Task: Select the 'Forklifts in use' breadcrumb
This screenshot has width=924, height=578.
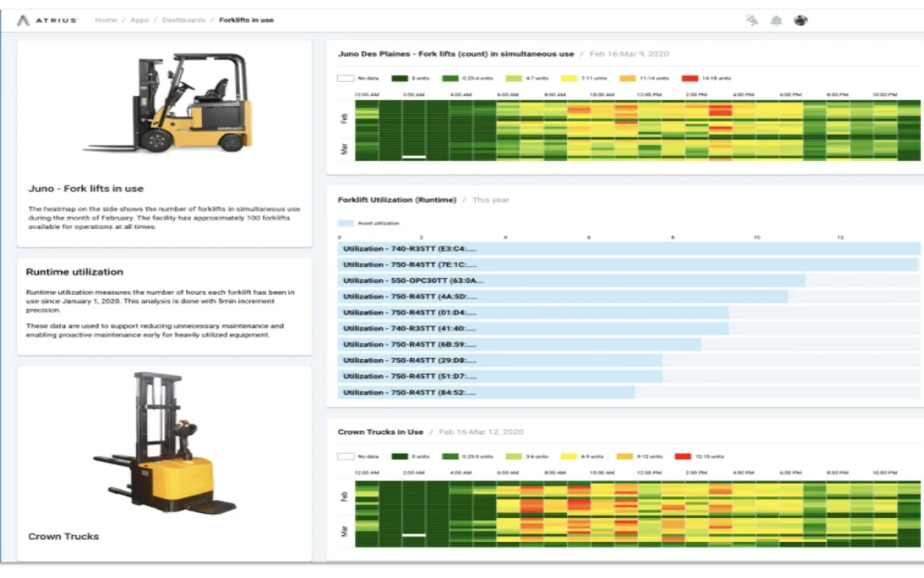Action: point(247,20)
